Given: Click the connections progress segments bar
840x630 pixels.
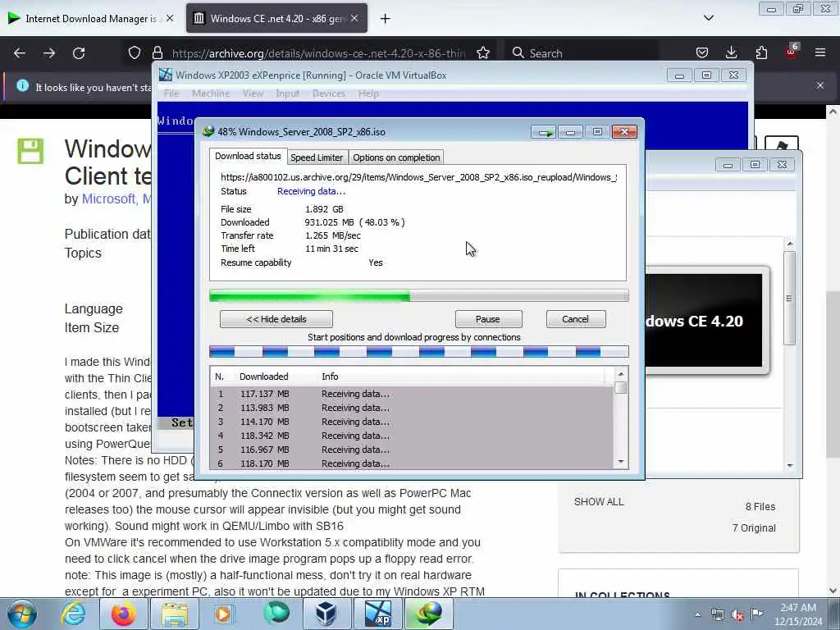Looking at the screenshot, I should (418, 352).
